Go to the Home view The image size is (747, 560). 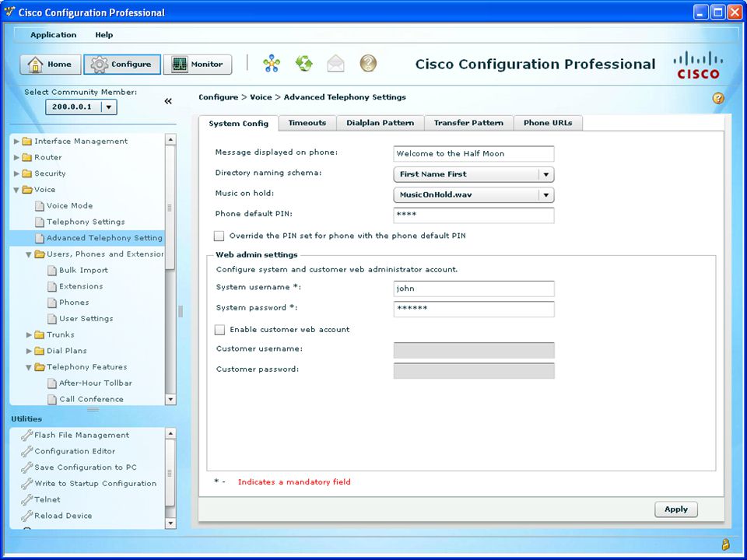pyautogui.click(x=50, y=65)
